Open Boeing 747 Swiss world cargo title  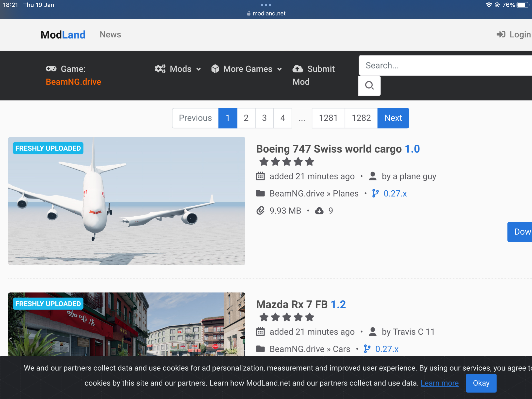[329, 149]
